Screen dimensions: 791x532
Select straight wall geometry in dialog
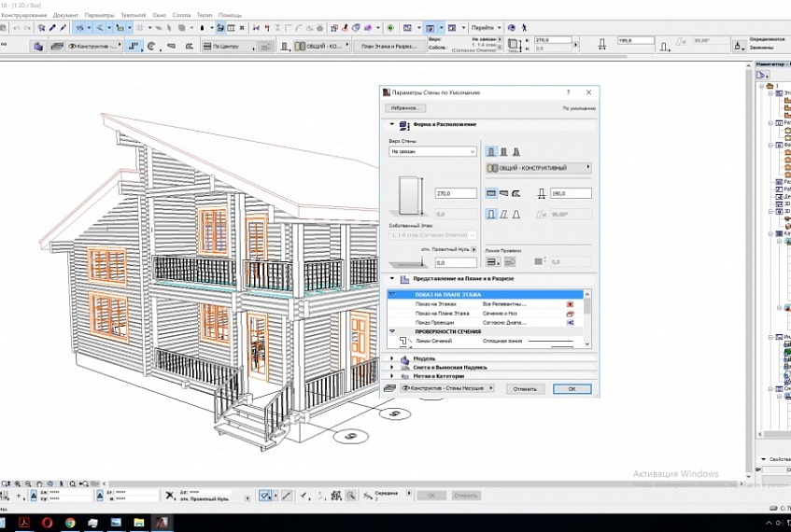[491, 193]
